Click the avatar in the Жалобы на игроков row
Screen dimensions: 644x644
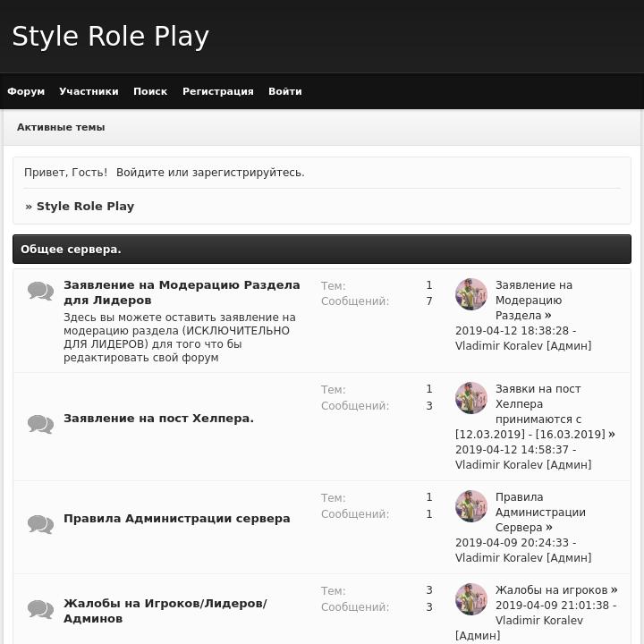tap(471, 599)
